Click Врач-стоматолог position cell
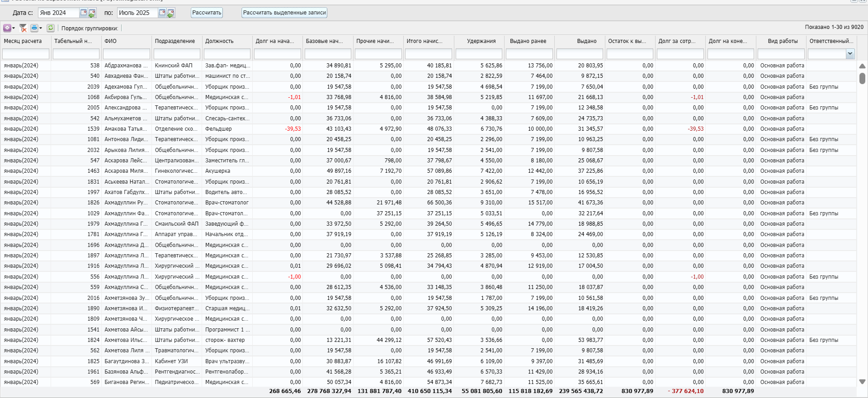The width and height of the screenshot is (868, 398). pyautogui.click(x=227, y=203)
